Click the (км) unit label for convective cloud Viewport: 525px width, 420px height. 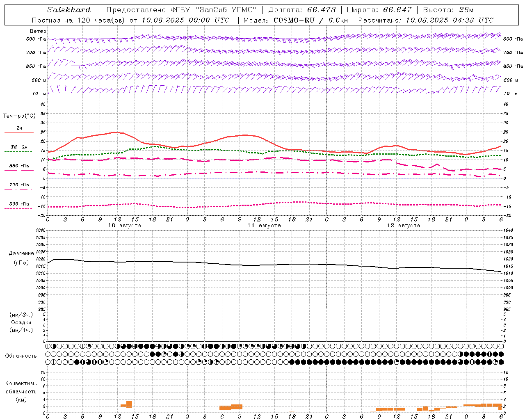pos(21,399)
